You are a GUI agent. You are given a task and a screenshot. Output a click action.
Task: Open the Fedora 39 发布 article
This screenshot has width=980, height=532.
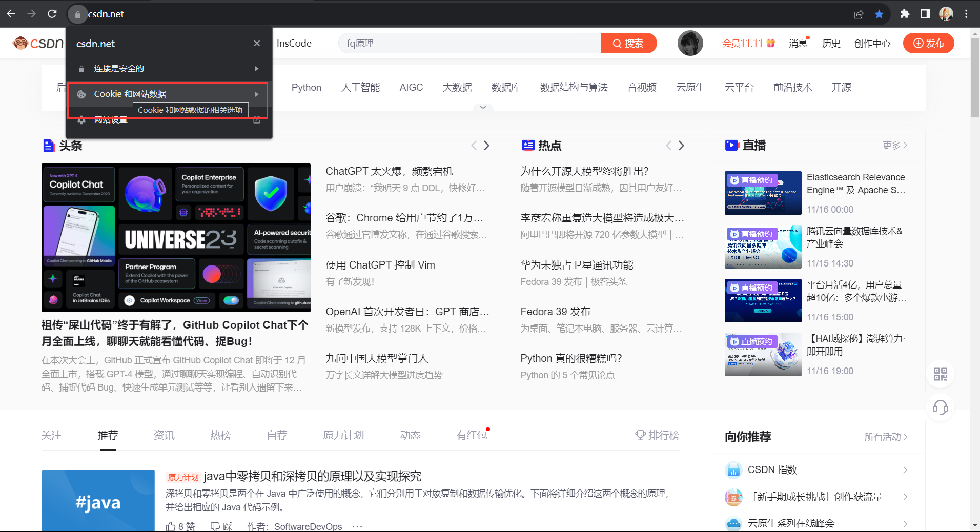[x=555, y=312]
